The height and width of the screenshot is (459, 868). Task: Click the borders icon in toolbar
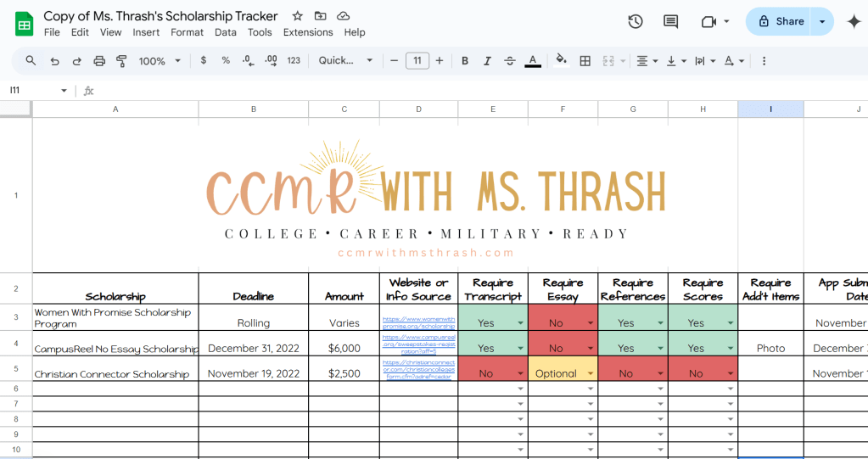(x=585, y=61)
